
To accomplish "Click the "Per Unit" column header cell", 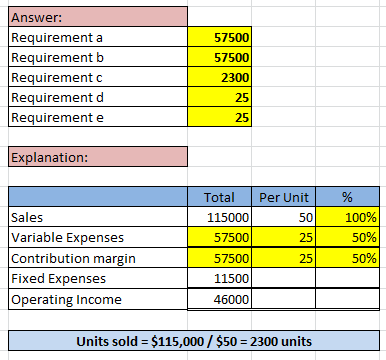I will tap(284, 197).
